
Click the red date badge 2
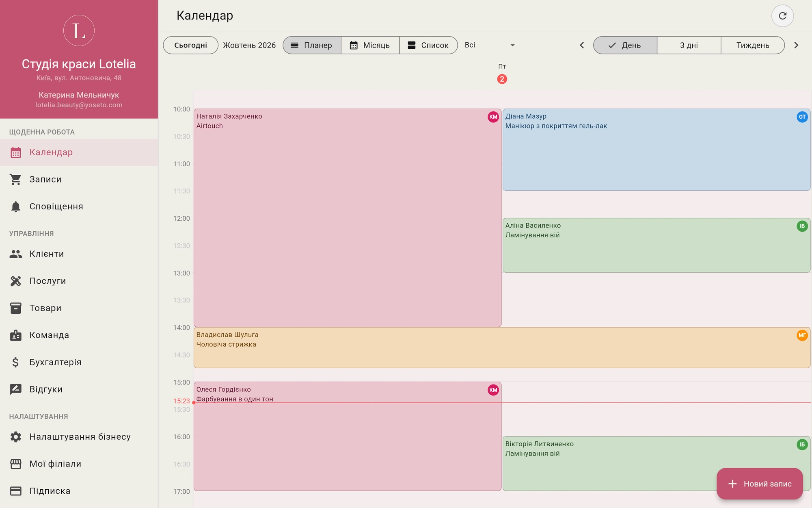point(502,79)
